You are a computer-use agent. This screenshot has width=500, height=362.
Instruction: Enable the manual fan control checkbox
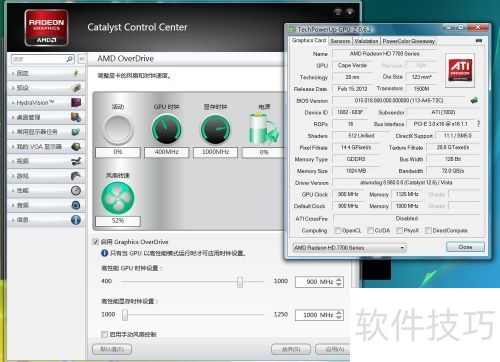coord(104,334)
